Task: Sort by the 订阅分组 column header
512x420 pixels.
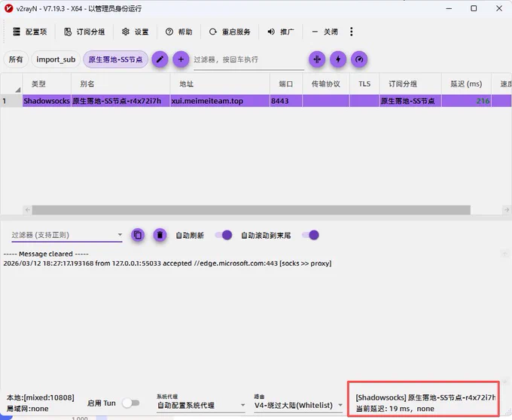Action: (410, 84)
